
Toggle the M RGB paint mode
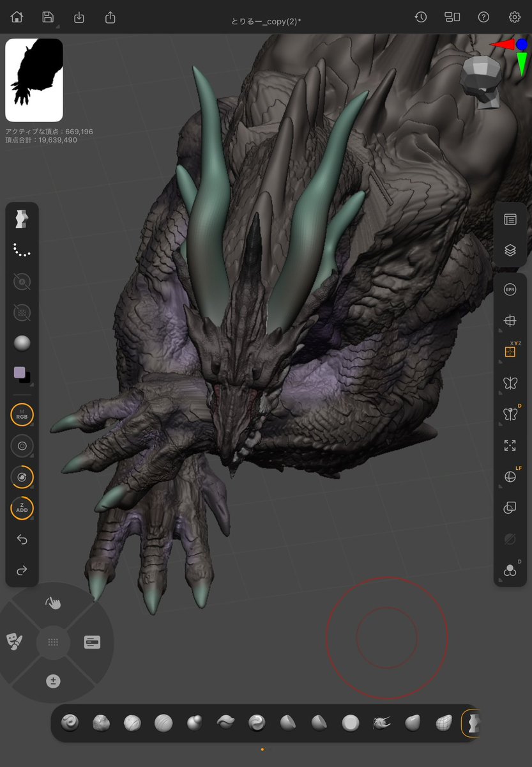point(22,415)
